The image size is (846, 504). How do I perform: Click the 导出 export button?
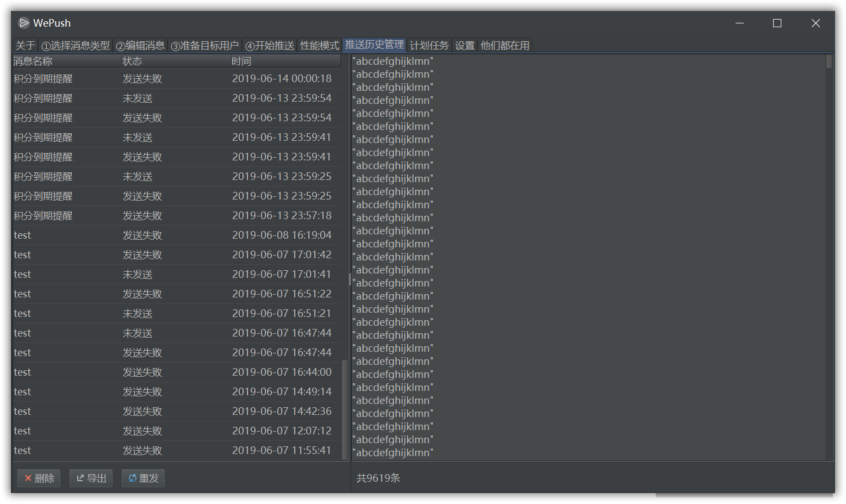91,478
